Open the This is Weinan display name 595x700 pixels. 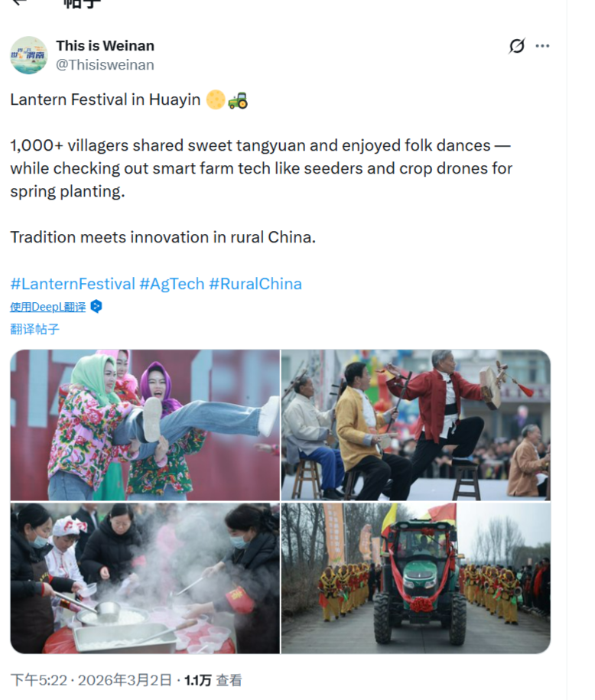tap(105, 46)
